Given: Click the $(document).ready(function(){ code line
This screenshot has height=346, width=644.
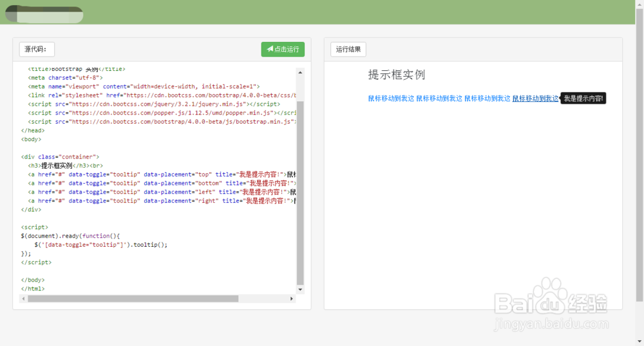Looking at the screenshot, I should tap(70, 236).
